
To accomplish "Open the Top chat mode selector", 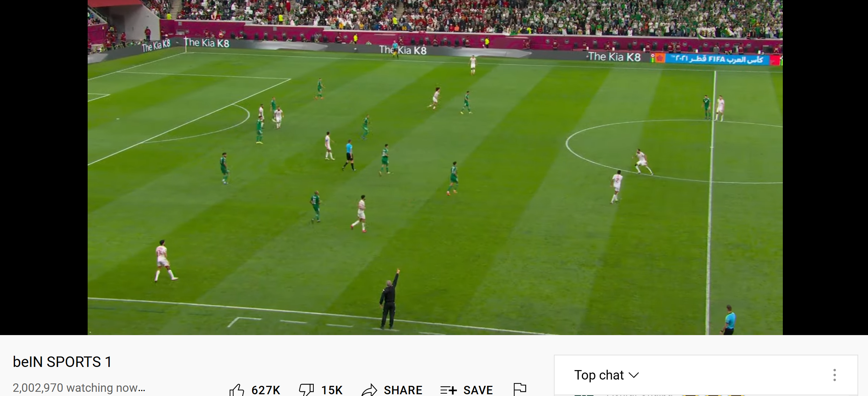I will [x=606, y=375].
